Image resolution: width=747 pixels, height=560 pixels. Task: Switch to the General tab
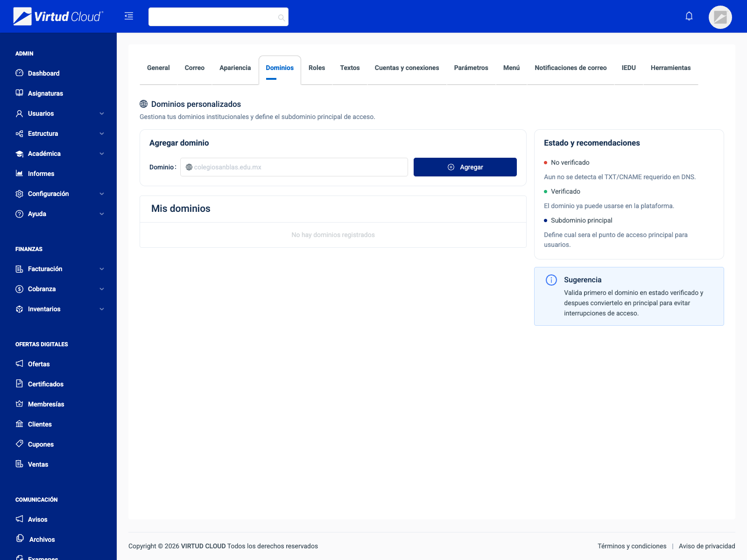[x=158, y=68]
